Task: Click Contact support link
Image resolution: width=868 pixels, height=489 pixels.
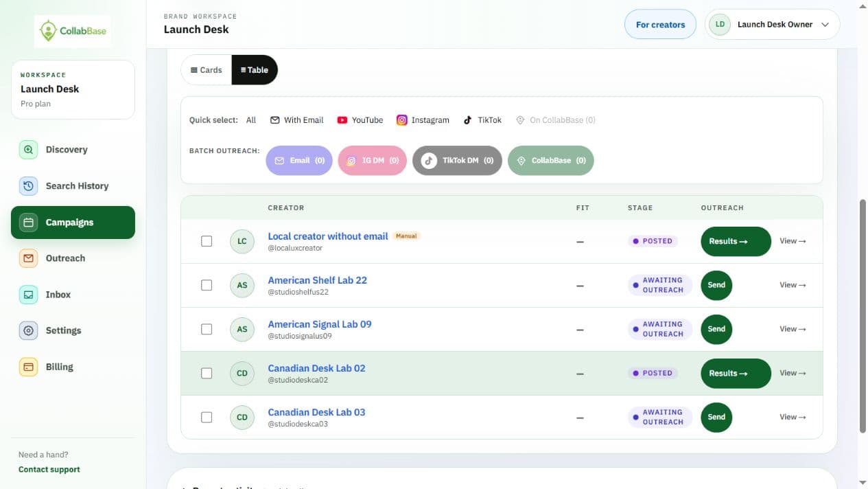Action: [49, 470]
